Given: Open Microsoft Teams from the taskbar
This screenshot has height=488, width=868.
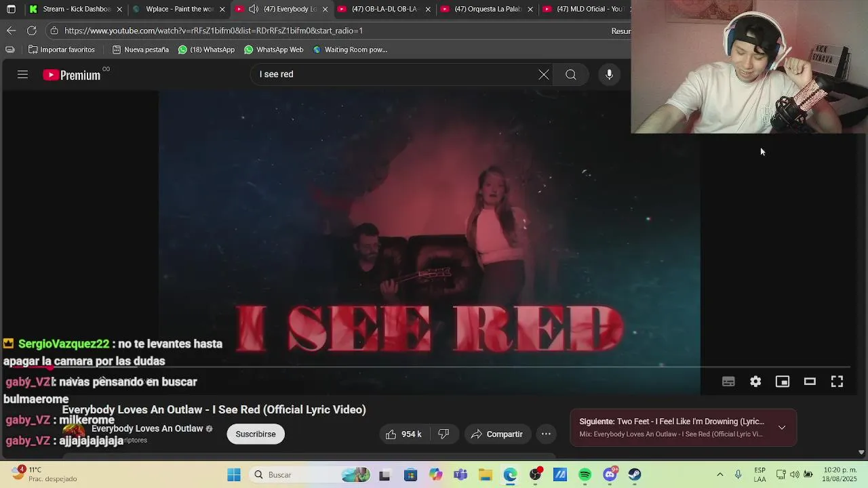Looking at the screenshot, I should pyautogui.click(x=460, y=474).
